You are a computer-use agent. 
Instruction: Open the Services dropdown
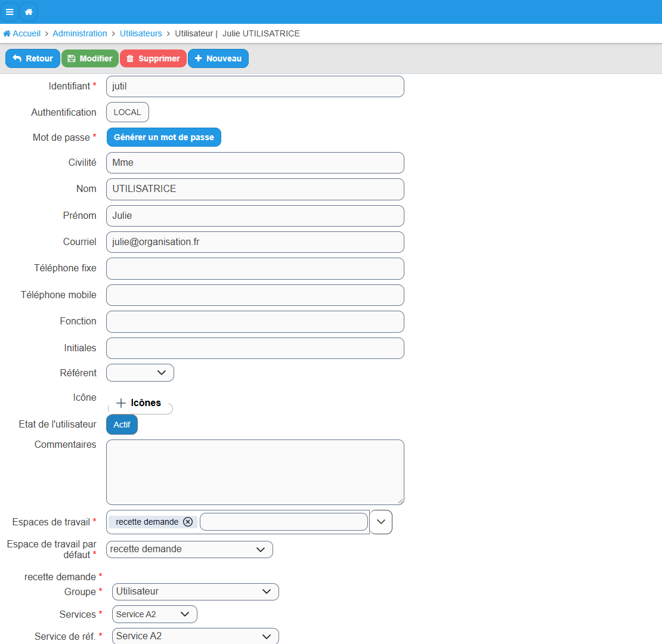[x=154, y=614]
